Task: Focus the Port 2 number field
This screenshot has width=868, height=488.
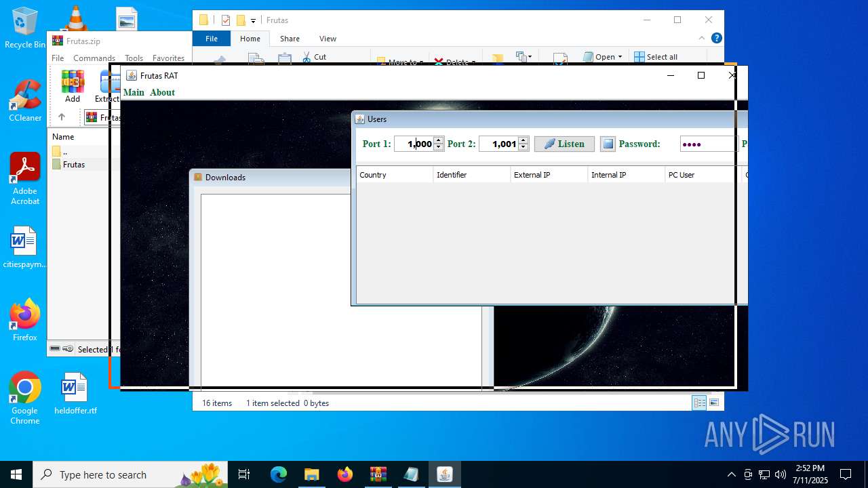Action: pos(499,144)
